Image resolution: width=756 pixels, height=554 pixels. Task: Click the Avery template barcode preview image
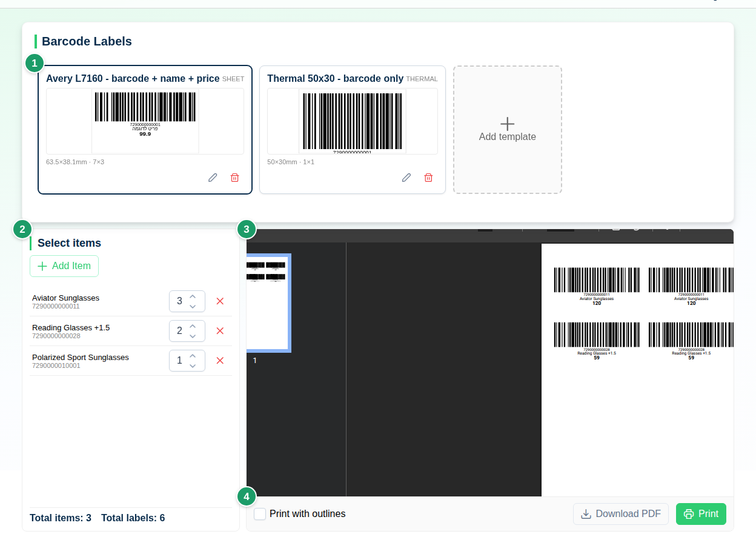point(145,121)
